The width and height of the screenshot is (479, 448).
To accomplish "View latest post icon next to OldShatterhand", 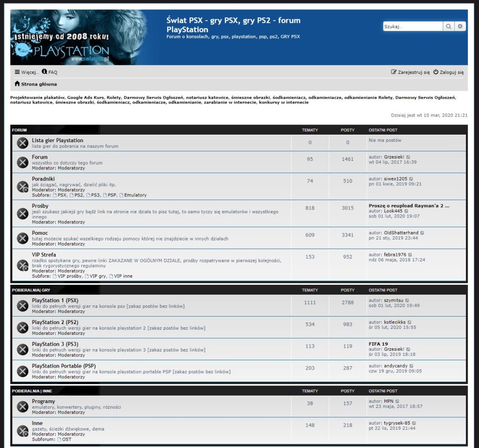I will coord(422,233).
